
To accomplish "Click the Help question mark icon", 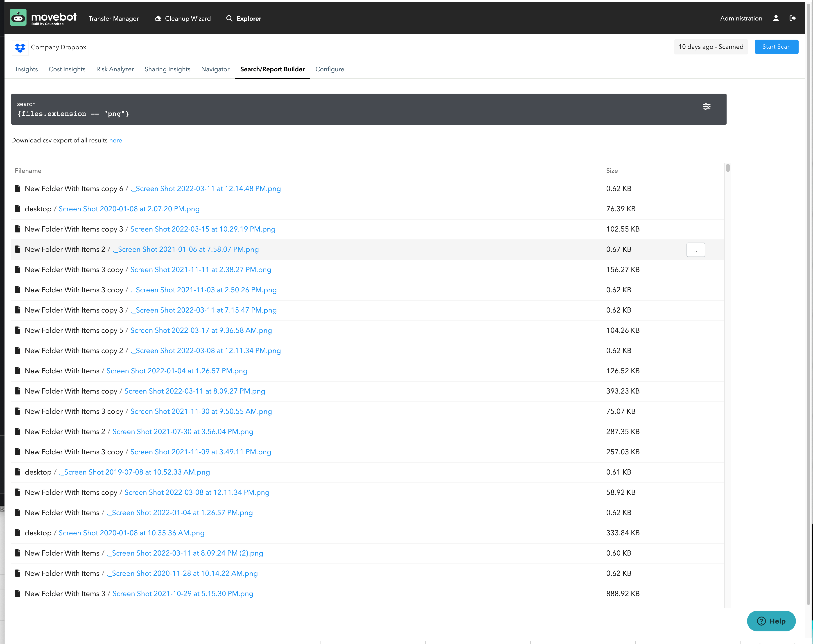I will [x=761, y=621].
